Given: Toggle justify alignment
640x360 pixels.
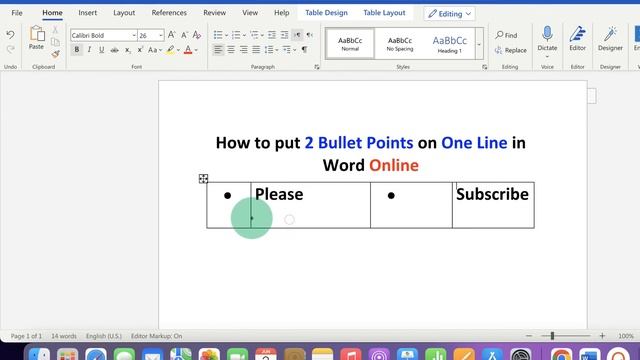Looking at the screenshot, I should click(256, 50).
